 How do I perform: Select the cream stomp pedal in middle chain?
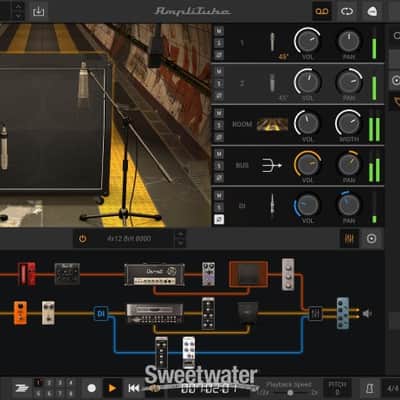[x=48, y=313]
